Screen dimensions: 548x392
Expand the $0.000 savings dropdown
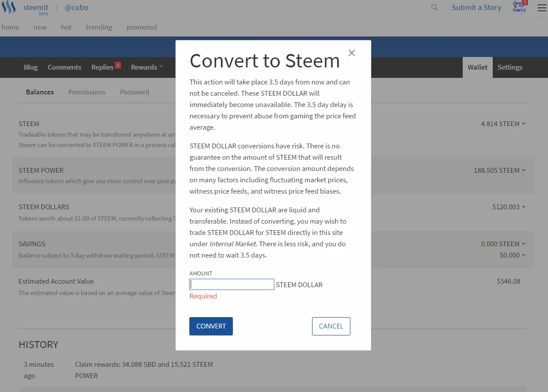click(x=512, y=255)
